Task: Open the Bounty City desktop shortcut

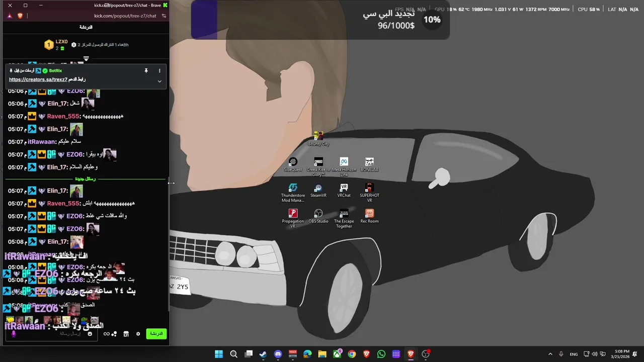Action: click(318, 139)
